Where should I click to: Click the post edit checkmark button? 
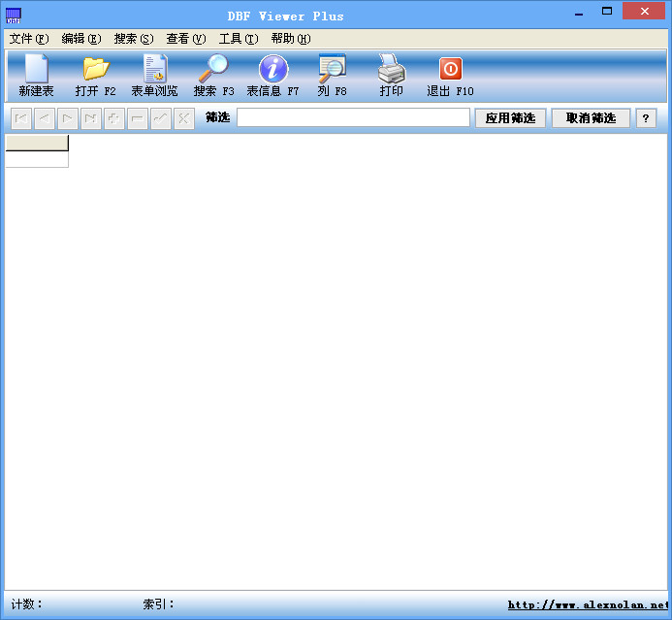click(x=161, y=118)
